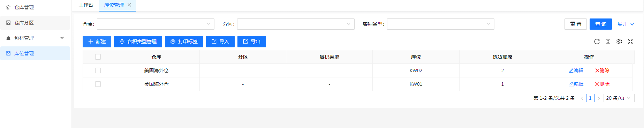
Task: Check the row for KW02
Action: click(98, 70)
